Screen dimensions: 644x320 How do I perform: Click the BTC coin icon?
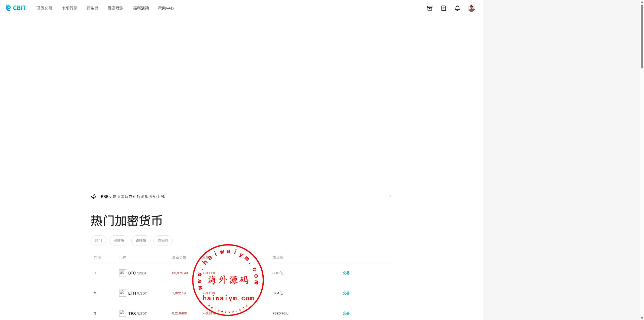pos(123,273)
